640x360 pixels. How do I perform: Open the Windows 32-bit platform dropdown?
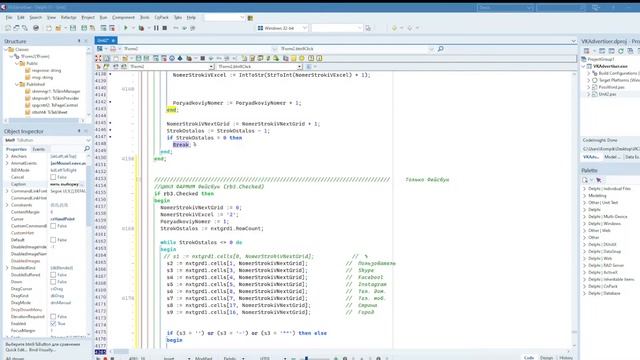point(304,28)
